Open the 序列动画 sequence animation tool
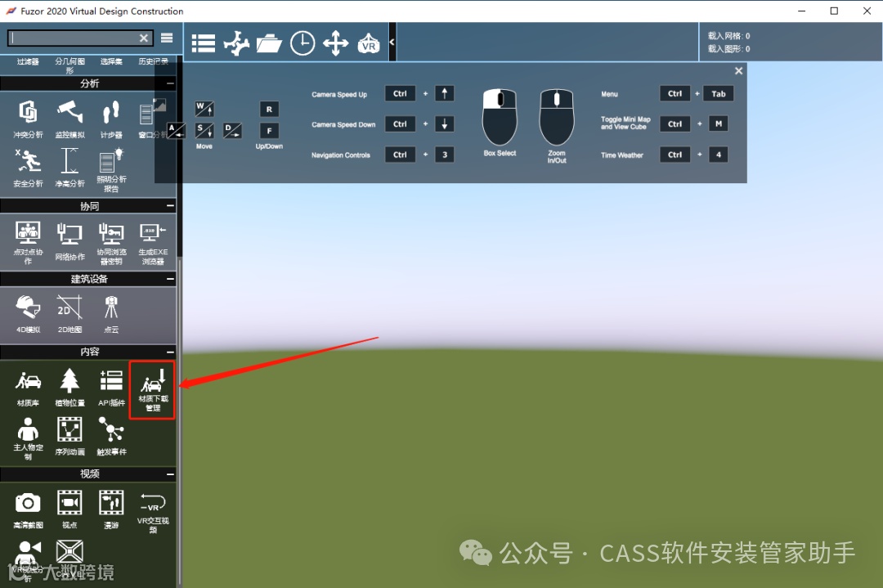The width and height of the screenshot is (883, 588). (x=69, y=437)
